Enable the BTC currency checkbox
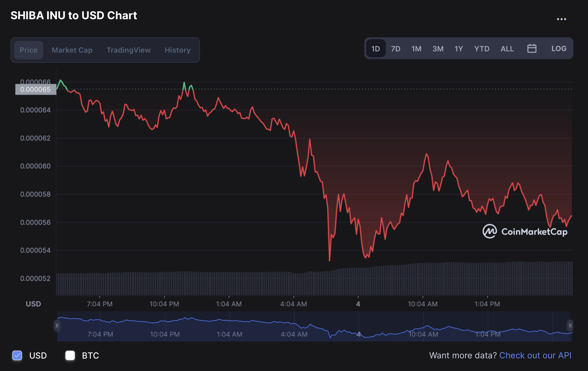The width and height of the screenshot is (588, 371). pyautogui.click(x=70, y=355)
